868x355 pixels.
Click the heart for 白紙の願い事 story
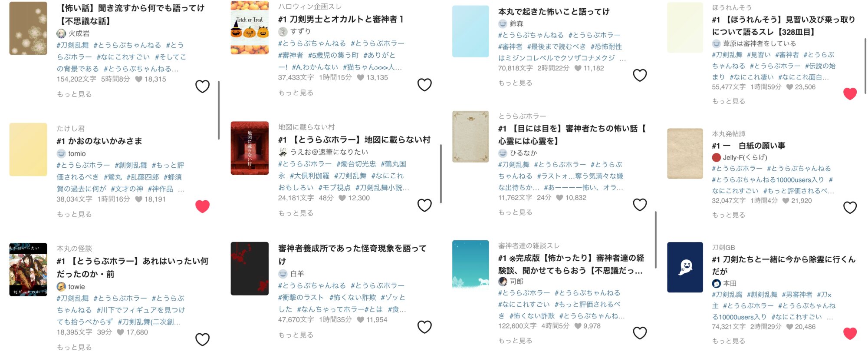point(850,208)
